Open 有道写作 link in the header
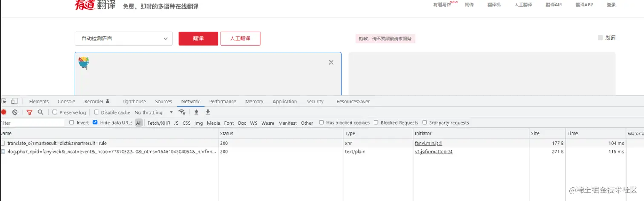 [x=442, y=5]
